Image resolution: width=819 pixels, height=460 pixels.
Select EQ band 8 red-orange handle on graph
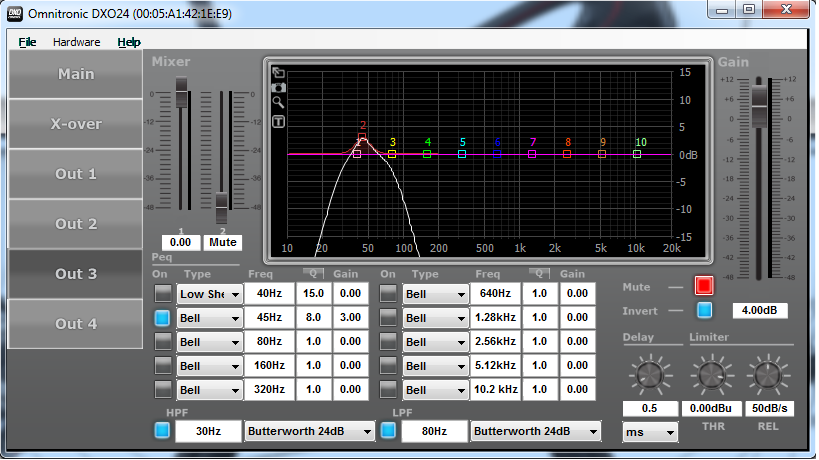567,154
